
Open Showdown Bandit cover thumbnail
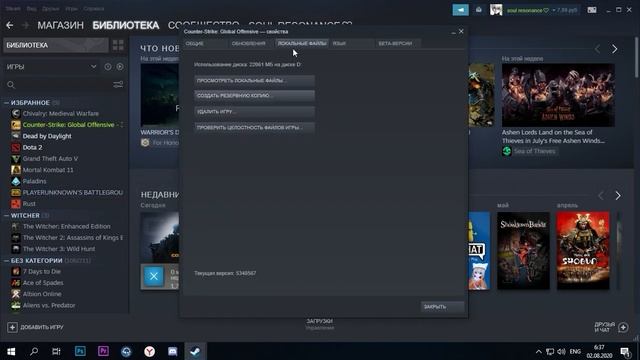click(x=523, y=251)
